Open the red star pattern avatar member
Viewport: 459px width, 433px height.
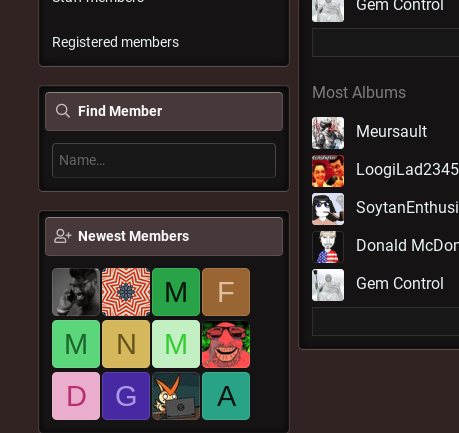(126, 292)
